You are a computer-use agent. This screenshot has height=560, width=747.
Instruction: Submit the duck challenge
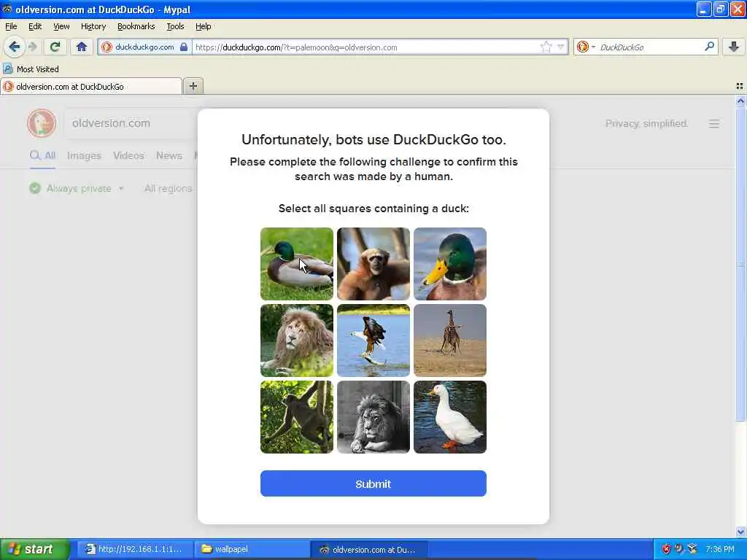pyautogui.click(x=373, y=483)
